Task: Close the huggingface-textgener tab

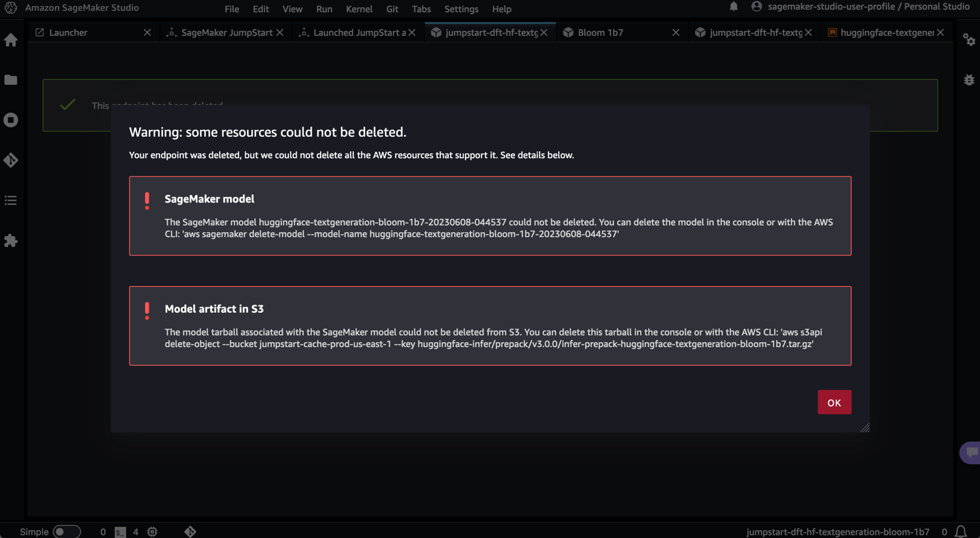Action: coord(940,32)
